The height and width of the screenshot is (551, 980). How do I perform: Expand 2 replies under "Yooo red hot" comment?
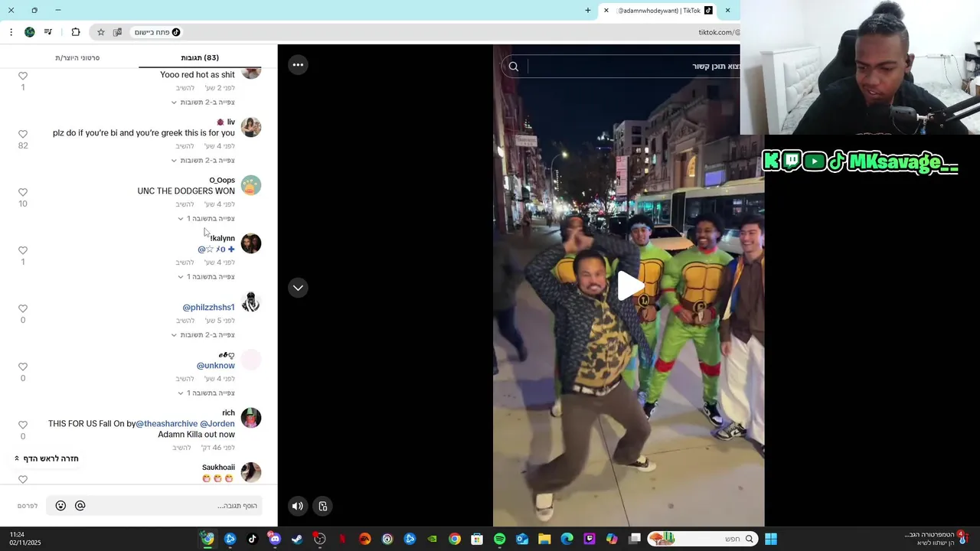click(x=203, y=103)
